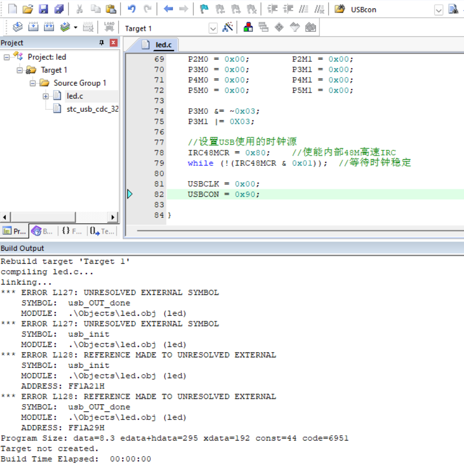This screenshot has height=476, width=464.
Task: Click the code line USBCLK = 0x00;
Action: pos(224,184)
